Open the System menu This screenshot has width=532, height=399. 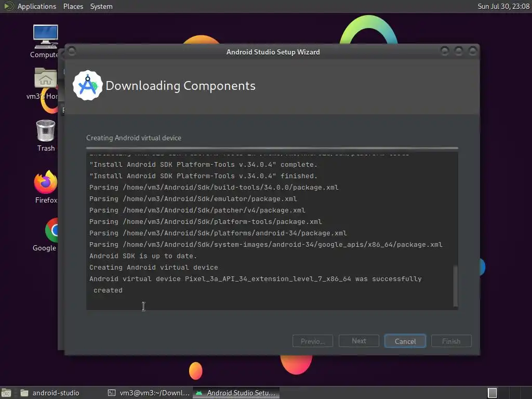click(x=101, y=6)
